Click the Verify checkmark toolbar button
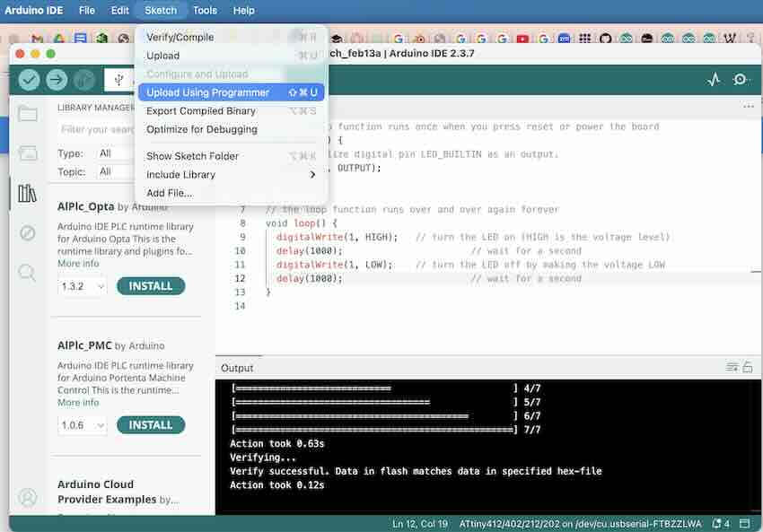Viewport: 763px width, 532px height. [x=29, y=80]
